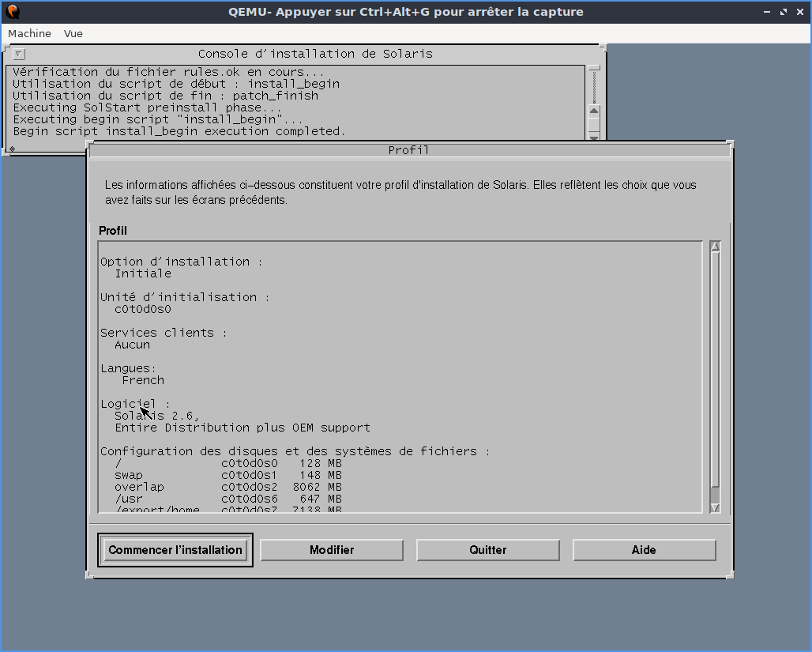Screen dimensions: 812x652
Task: Select 'Entire Distribution plus OEM support' line
Action: [242, 428]
